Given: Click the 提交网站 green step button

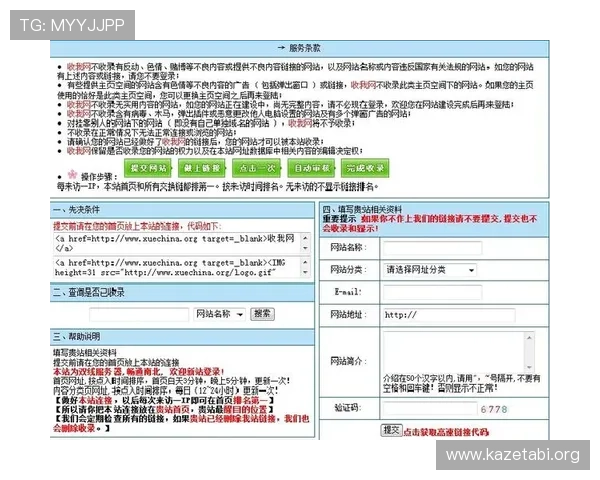Looking at the screenshot, I should click(x=148, y=168).
